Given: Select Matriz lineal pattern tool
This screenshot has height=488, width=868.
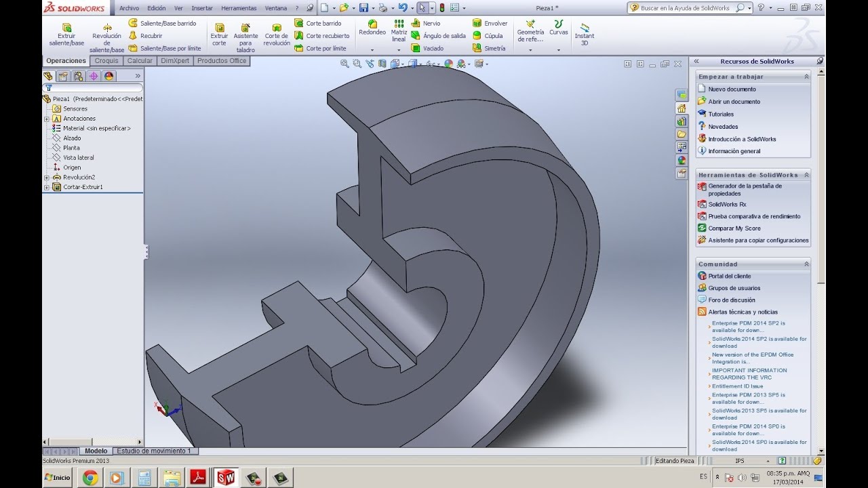Looking at the screenshot, I should pos(399,30).
